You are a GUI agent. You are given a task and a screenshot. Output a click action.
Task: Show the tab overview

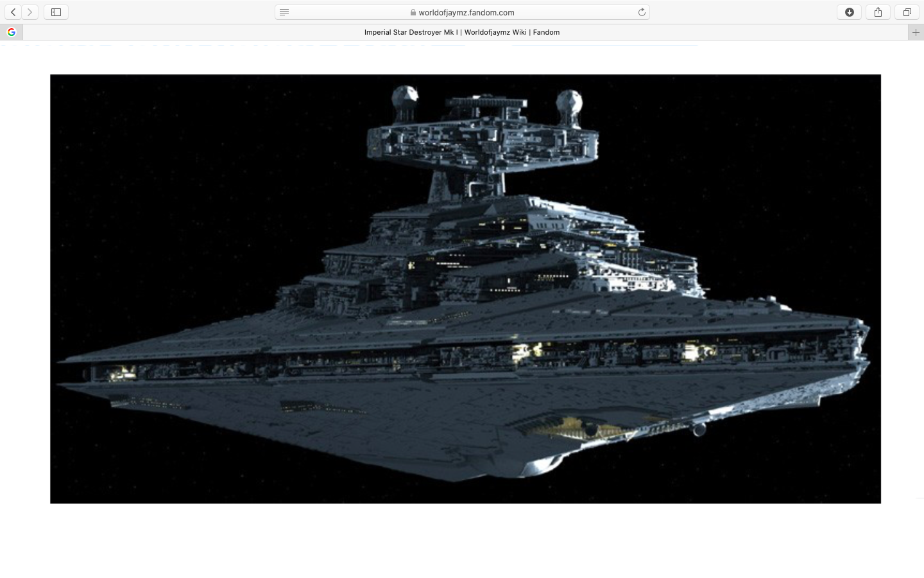(907, 12)
